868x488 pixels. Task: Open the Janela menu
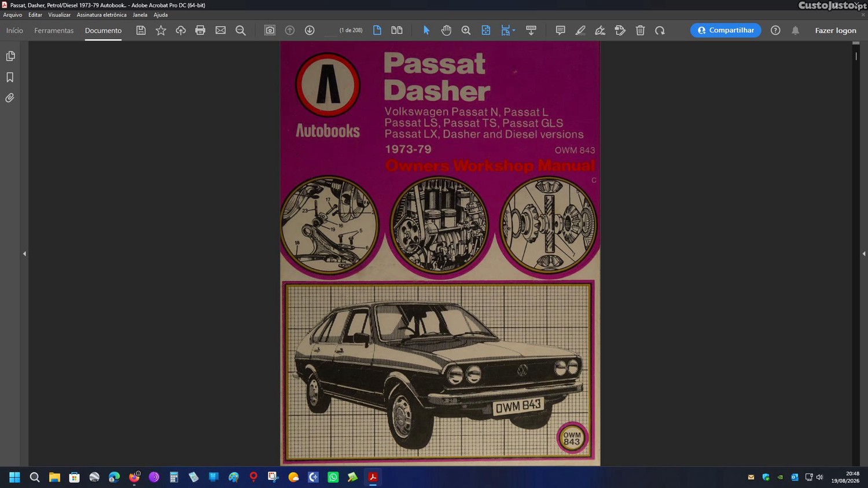[x=140, y=15]
